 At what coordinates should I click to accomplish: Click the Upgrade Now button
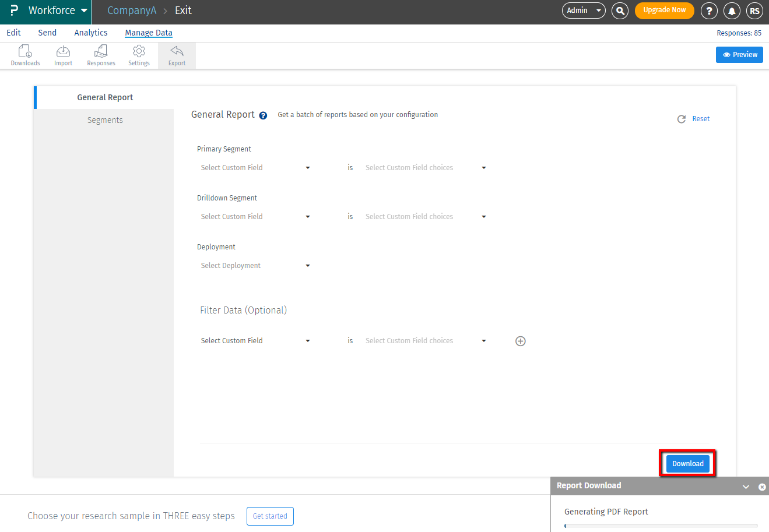[x=664, y=10]
